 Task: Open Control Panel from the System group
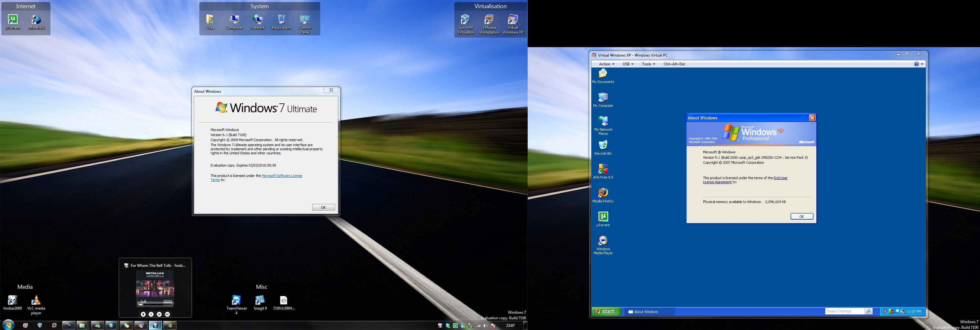305,20
